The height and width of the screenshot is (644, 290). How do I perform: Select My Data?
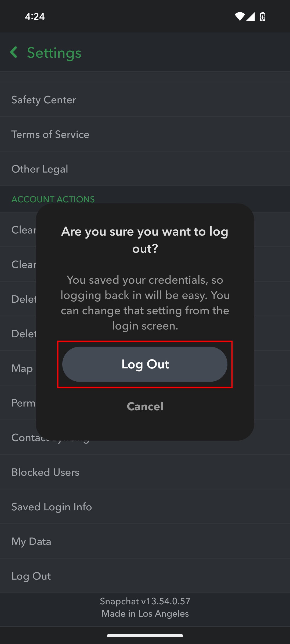pos(31,541)
